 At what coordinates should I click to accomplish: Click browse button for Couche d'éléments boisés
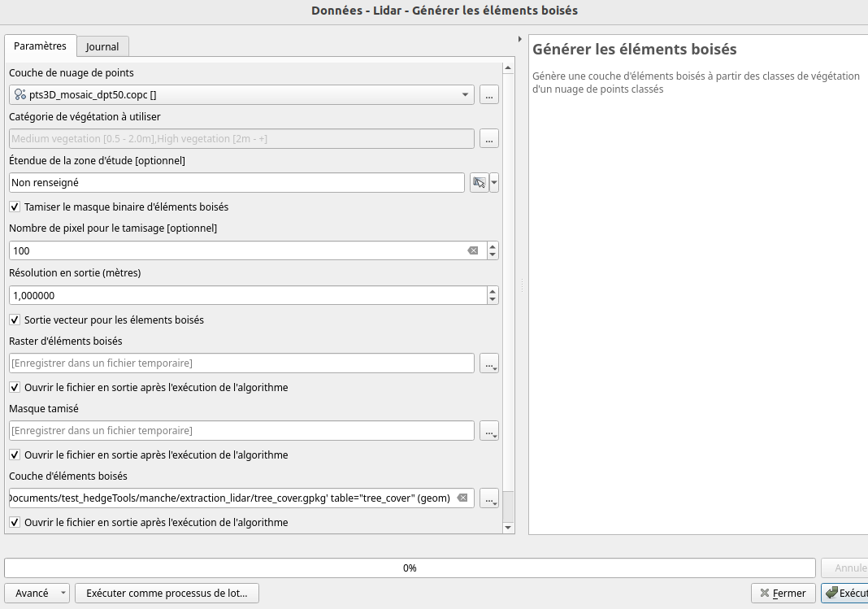488,498
